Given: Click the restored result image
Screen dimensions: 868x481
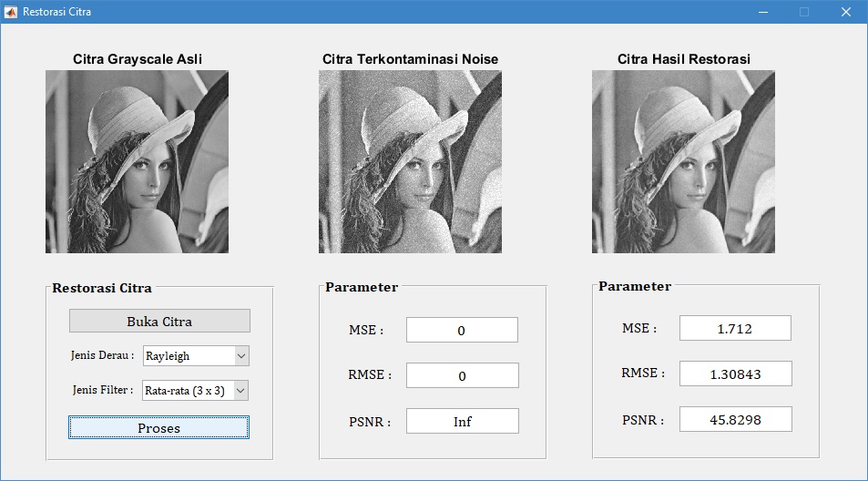Looking at the screenshot, I should (683, 161).
